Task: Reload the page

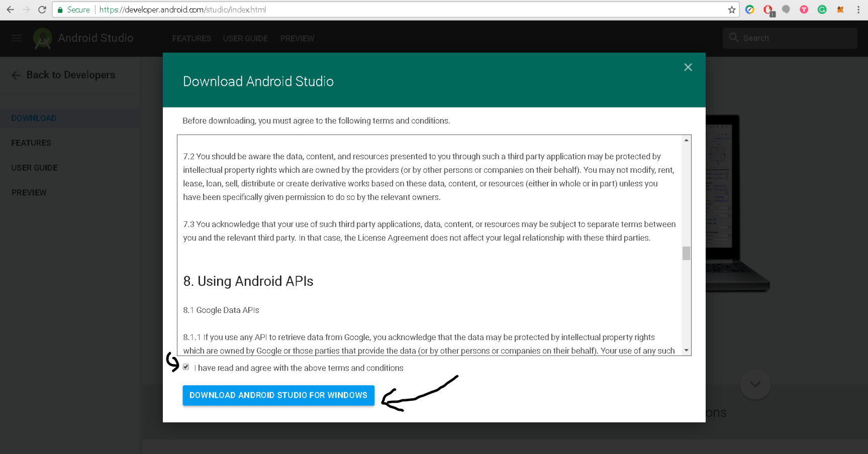Action: pos(42,10)
